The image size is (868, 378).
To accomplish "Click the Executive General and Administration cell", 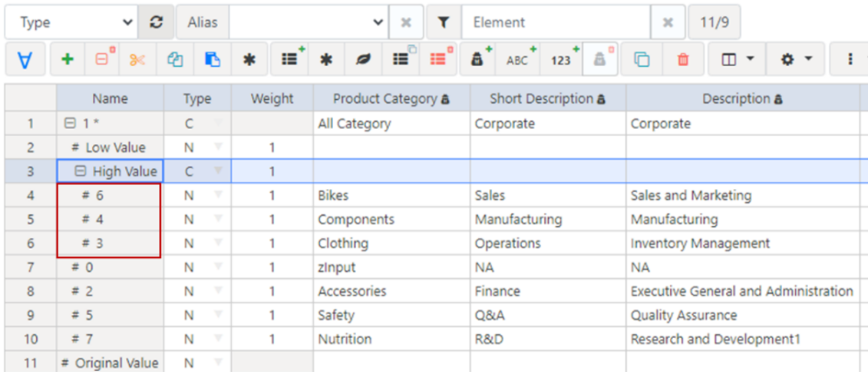I will (x=742, y=291).
